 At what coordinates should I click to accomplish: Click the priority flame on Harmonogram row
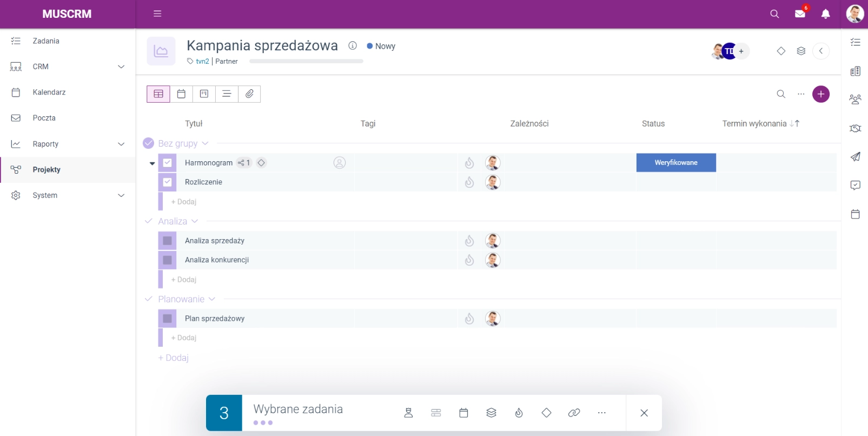[469, 163]
